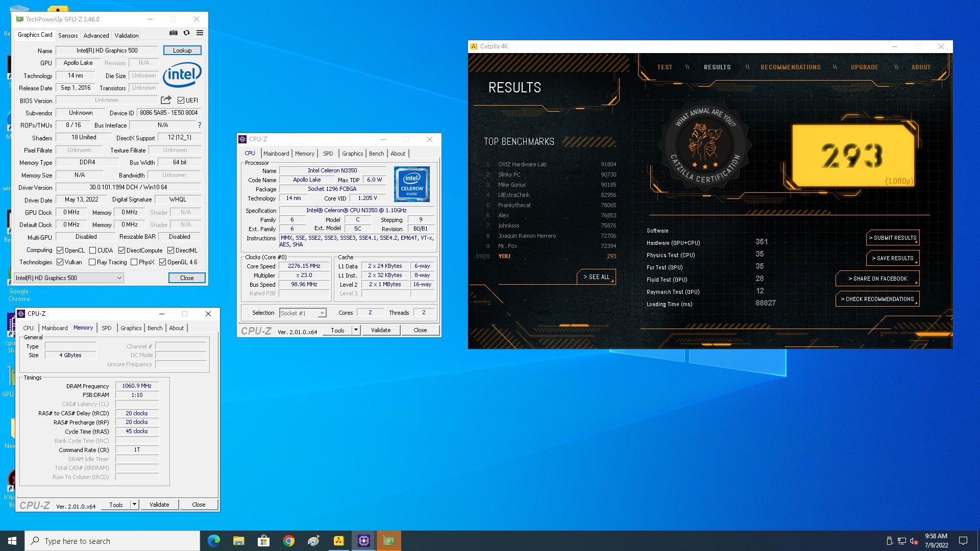Viewport: 980px width, 551px height.
Task: Toggle the CUDA checkbox
Action: [x=93, y=251]
